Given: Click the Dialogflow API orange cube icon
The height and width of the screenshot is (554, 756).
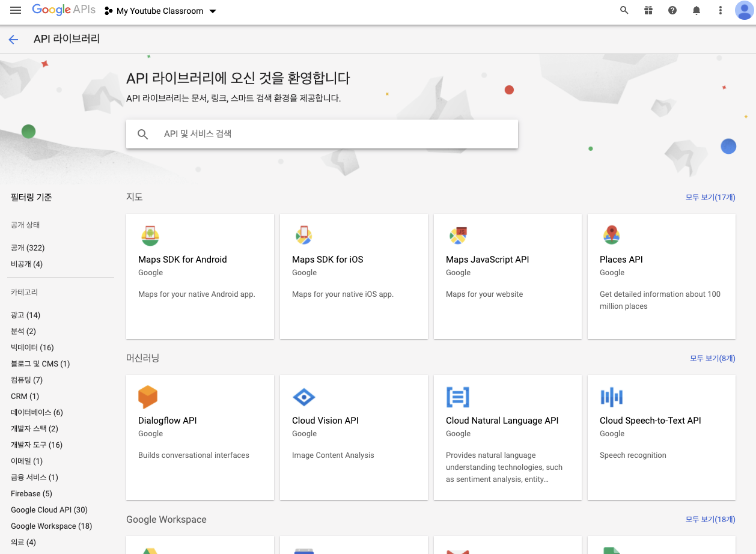Looking at the screenshot, I should (148, 397).
